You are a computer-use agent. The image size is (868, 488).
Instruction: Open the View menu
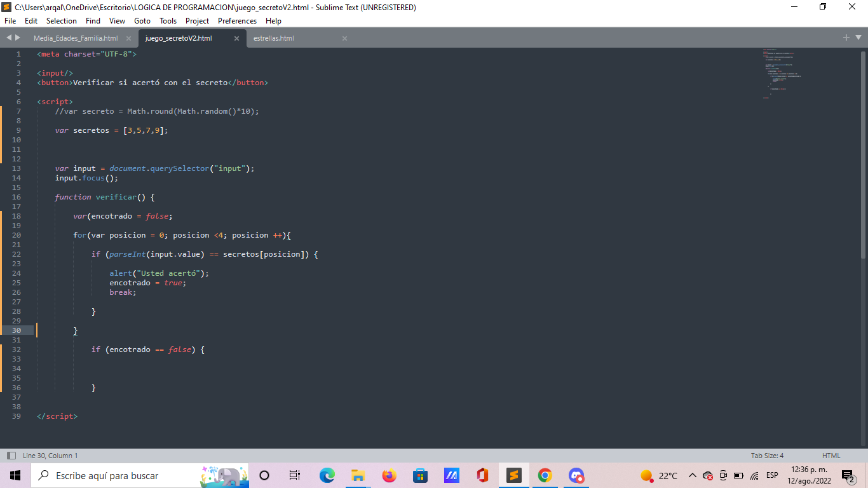pyautogui.click(x=117, y=21)
